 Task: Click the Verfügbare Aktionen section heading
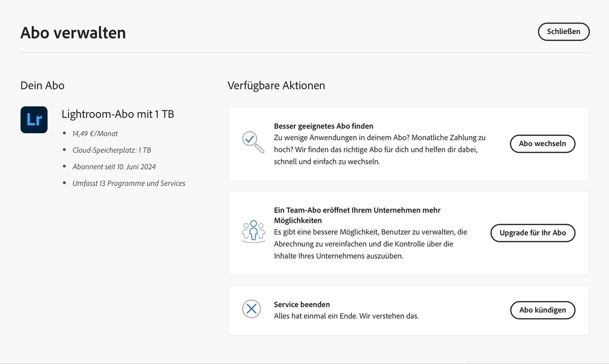pyautogui.click(x=276, y=86)
